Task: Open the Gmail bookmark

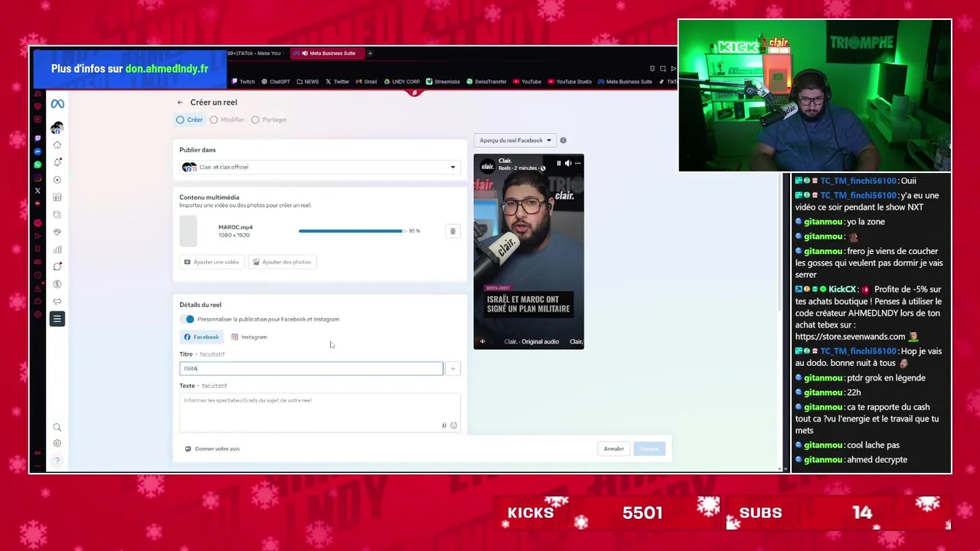Action: click(x=366, y=82)
